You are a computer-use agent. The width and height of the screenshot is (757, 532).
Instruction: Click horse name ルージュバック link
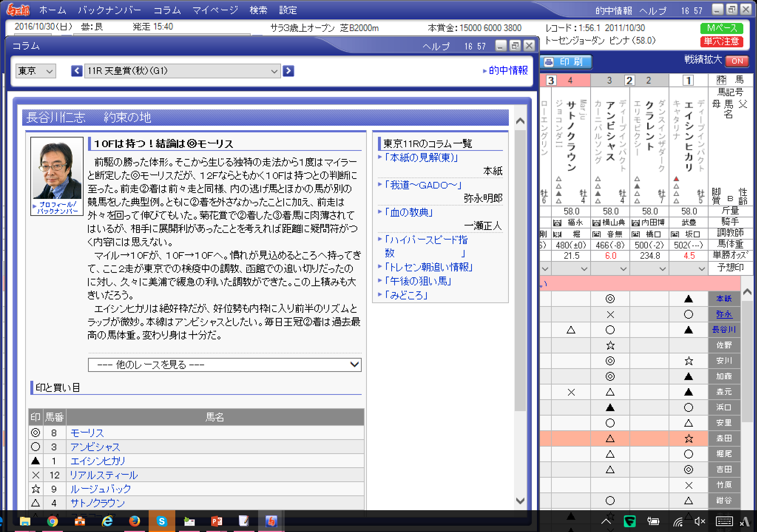101,489
